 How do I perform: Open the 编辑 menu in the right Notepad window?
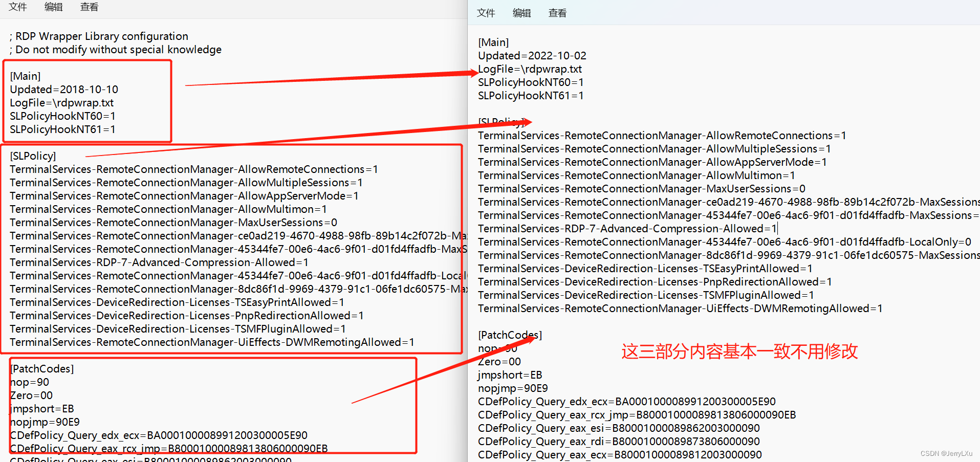click(522, 13)
